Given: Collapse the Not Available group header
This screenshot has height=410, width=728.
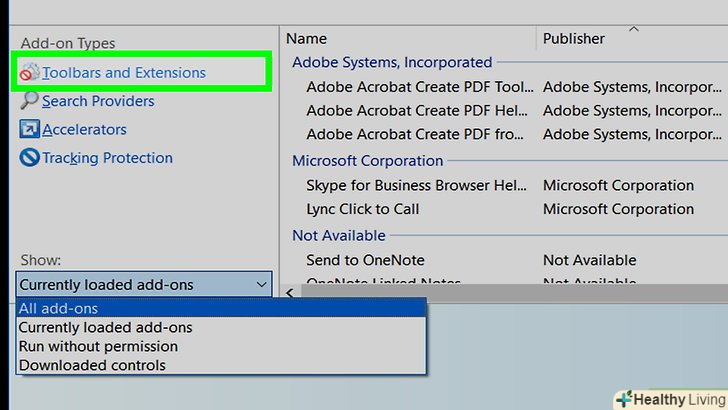Looking at the screenshot, I should pyautogui.click(x=338, y=236).
